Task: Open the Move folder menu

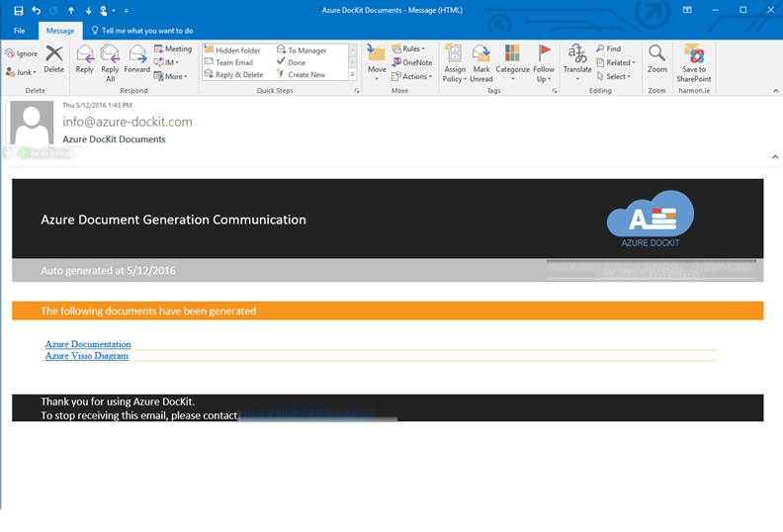Action: click(x=377, y=62)
